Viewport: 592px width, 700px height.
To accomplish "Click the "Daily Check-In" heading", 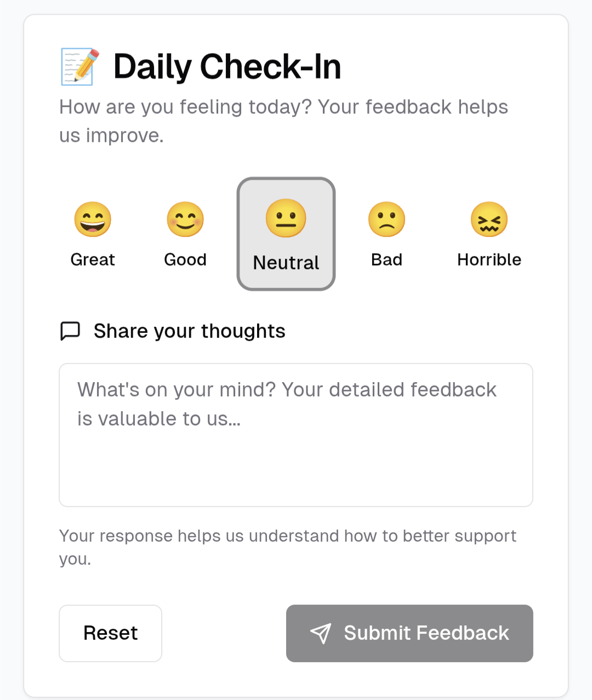I will [x=227, y=67].
